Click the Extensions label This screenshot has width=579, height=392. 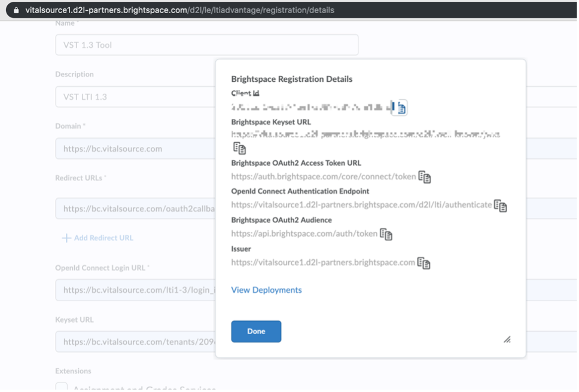pos(73,371)
